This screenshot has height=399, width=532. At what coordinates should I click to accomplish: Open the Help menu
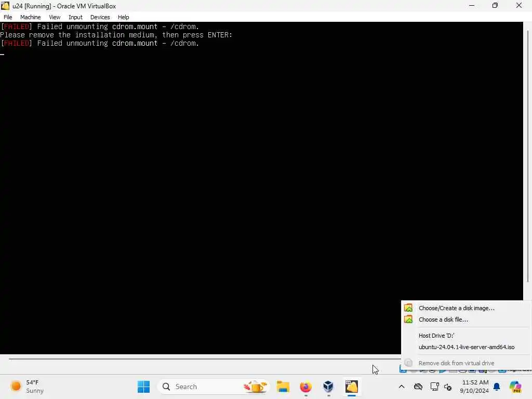point(123,17)
